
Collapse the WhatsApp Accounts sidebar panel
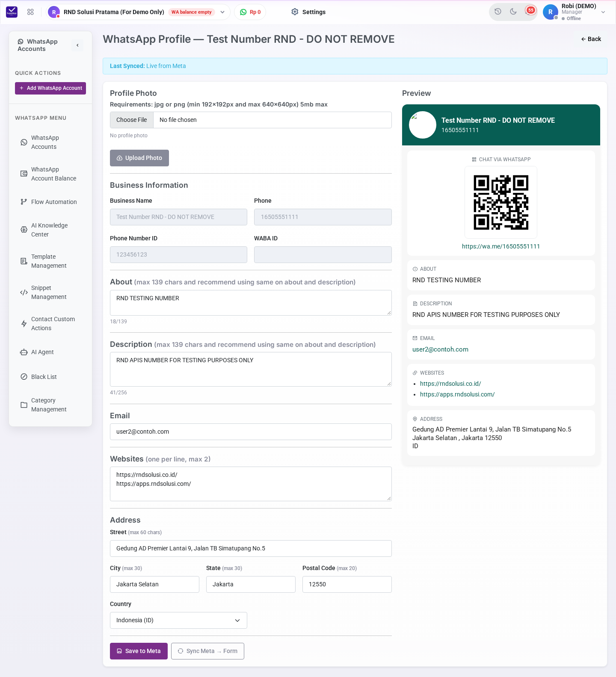tap(77, 45)
